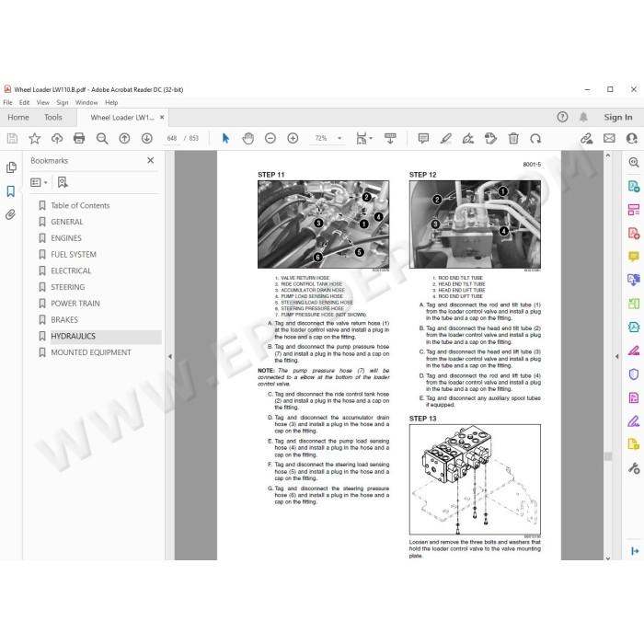This screenshot has width=644, height=644.
Task: Open the Sign menu
Action: pos(63,103)
